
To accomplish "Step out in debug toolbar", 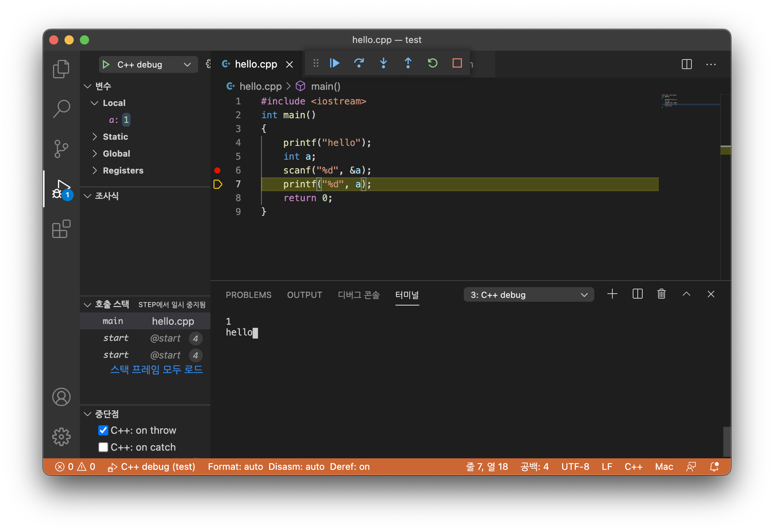I will [408, 63].
